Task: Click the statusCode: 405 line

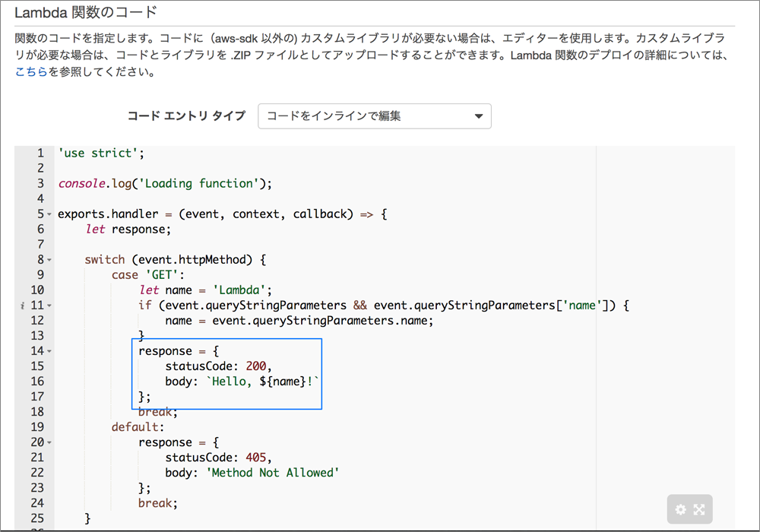Action: point(219,458)
